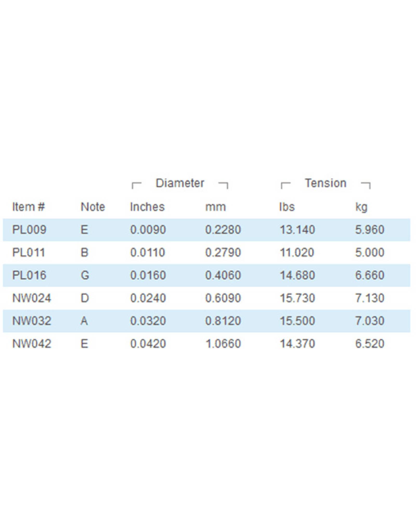416x532 pixels.
Task: Click note G in the PL016 row
Action: pos(85,275)
